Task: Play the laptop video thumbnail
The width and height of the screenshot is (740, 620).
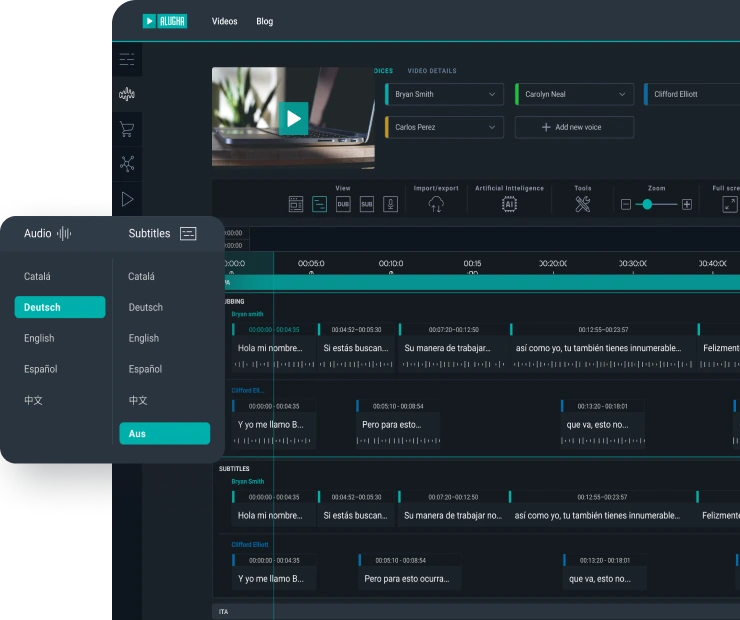Action: (293, 118)
